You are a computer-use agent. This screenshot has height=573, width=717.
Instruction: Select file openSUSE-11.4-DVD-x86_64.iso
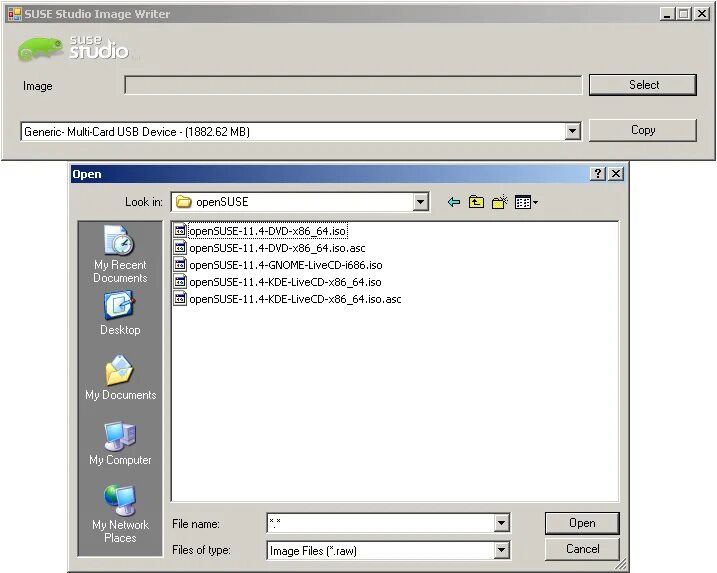pos(268,231)
